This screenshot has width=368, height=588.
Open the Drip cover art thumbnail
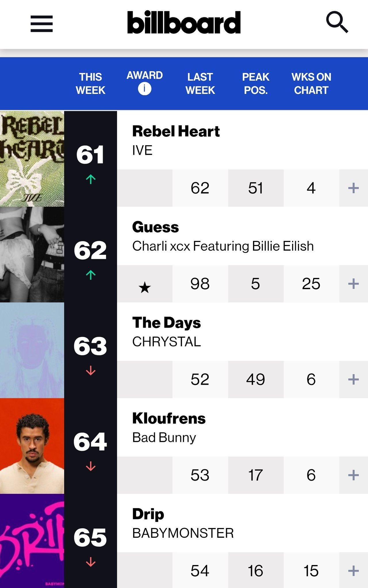[32, 541]
